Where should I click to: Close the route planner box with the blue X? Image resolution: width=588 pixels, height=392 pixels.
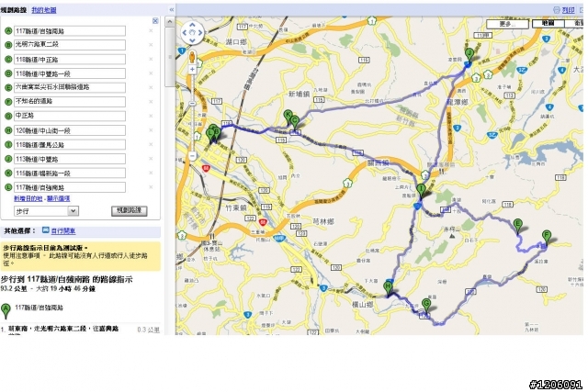click(x=155, y=20)
